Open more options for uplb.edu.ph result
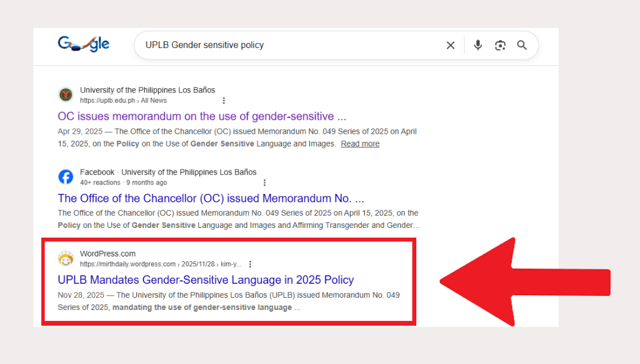Viewport: 640px width, 364px height. (224, 100)
